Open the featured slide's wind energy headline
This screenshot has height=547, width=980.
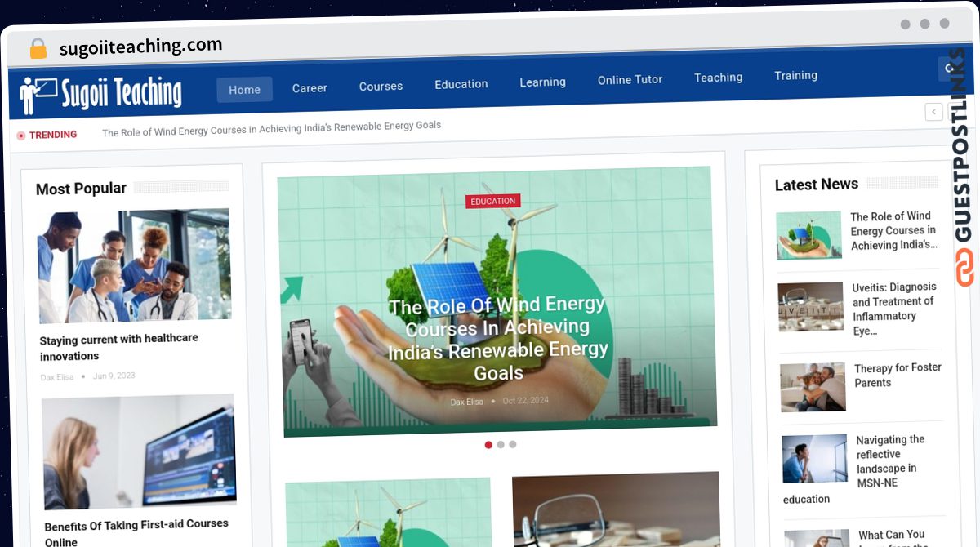[498, 339]
